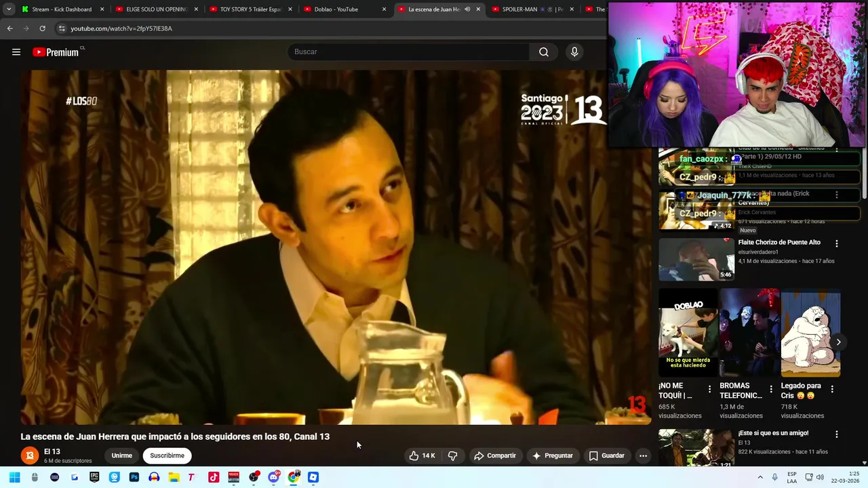Viewport: 868px width, 488px height.
Task: Open Epic Games launcher from taskbar
Action: tap(94, 477)
